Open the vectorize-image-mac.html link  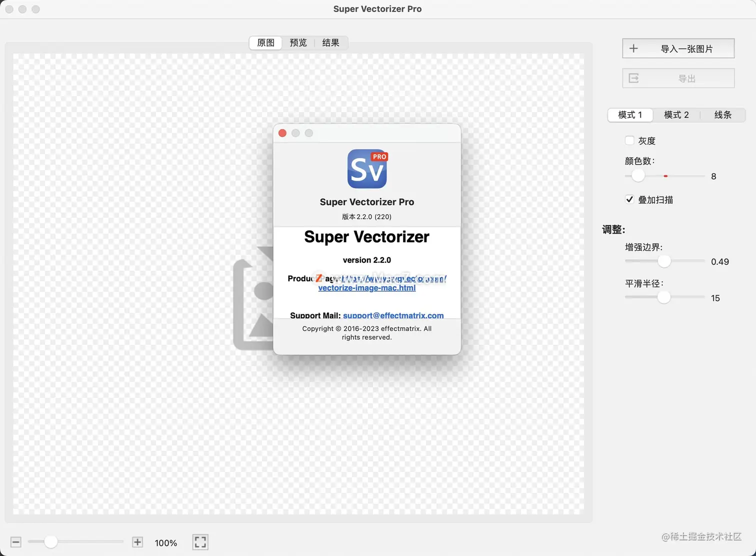tap(367, 288)
